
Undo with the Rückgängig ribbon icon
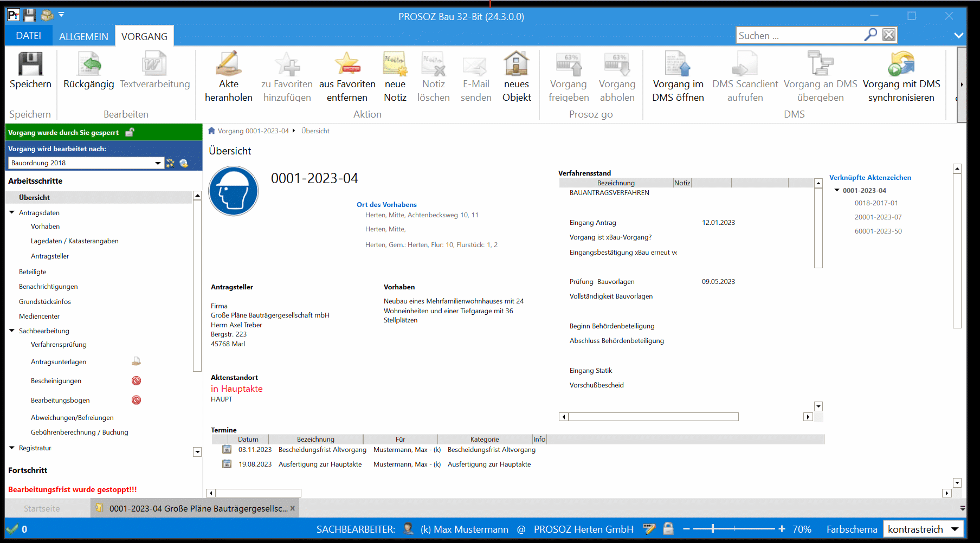89,64
